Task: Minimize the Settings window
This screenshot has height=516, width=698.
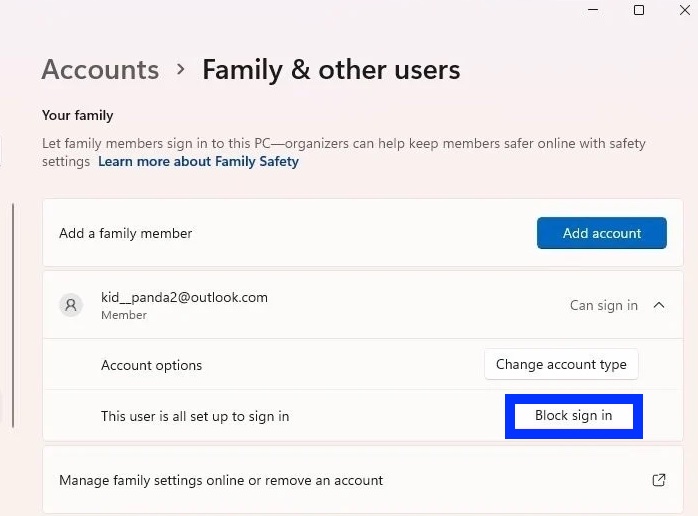Action: point(594,10)
